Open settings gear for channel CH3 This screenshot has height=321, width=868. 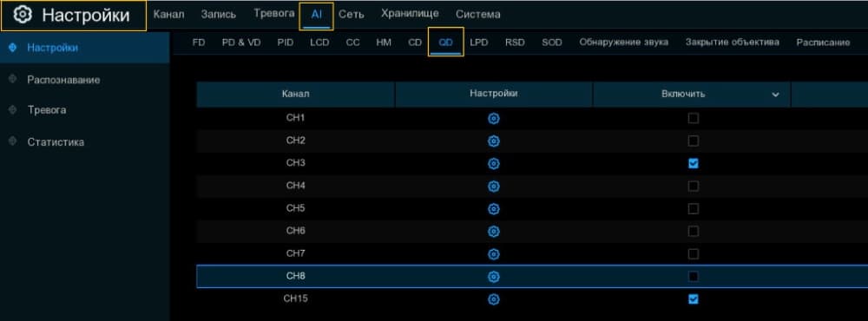click(x=494, y=164)
